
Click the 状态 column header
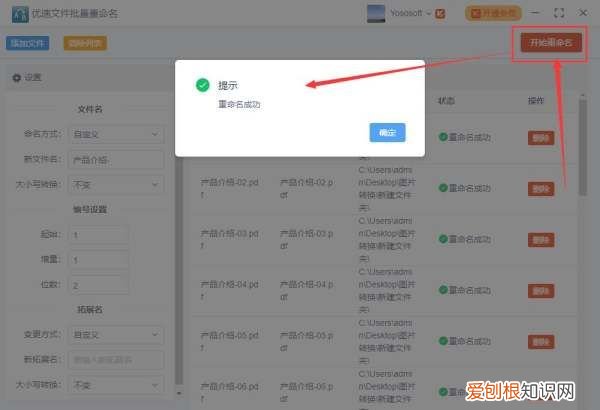pyautogui.click(x=446, y=101)
